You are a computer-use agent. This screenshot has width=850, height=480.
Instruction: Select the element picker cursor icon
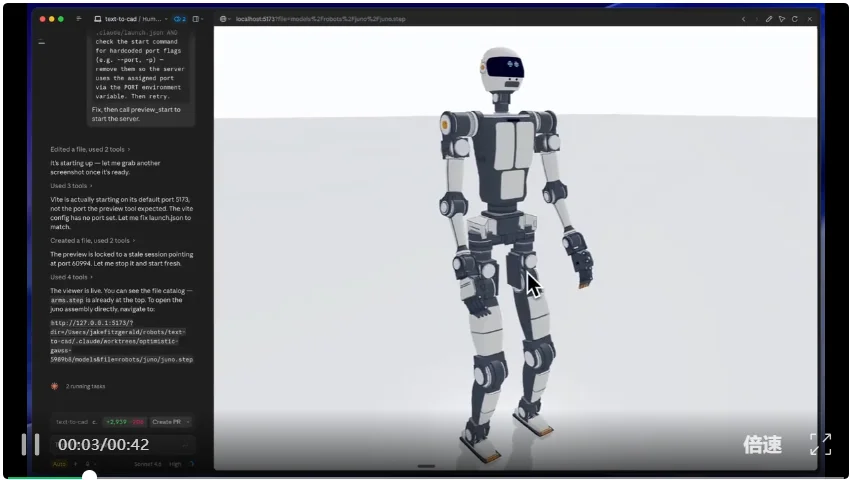(x=782, y=19)
